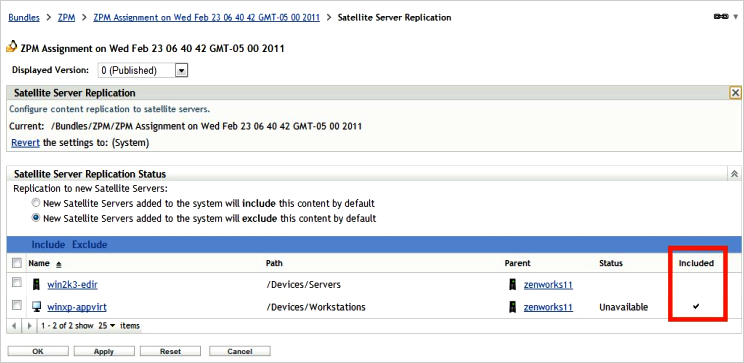Screen dimensions: 744x363
Task: Open the items-per-page 25 dropdown
Action: (x=107, y=326)
